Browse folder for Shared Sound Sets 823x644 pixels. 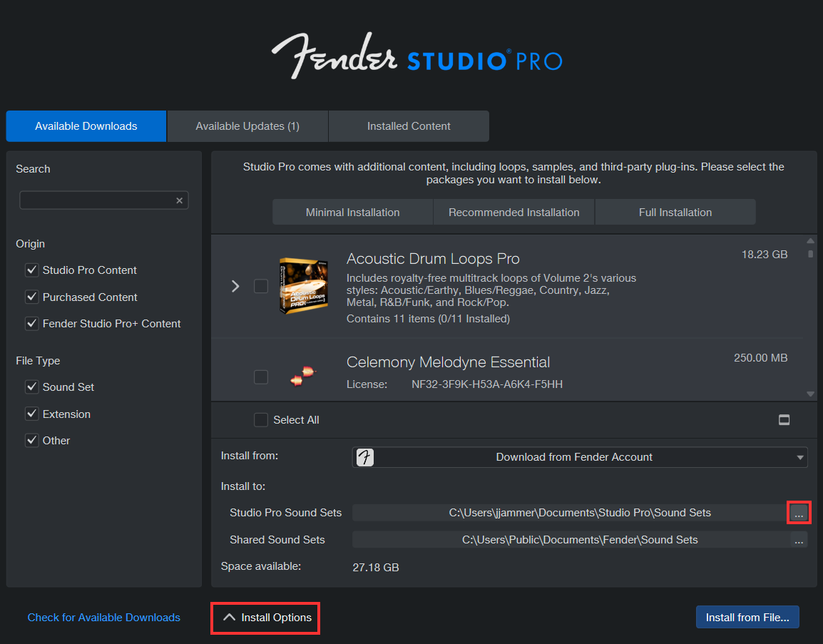click(799, 540)
